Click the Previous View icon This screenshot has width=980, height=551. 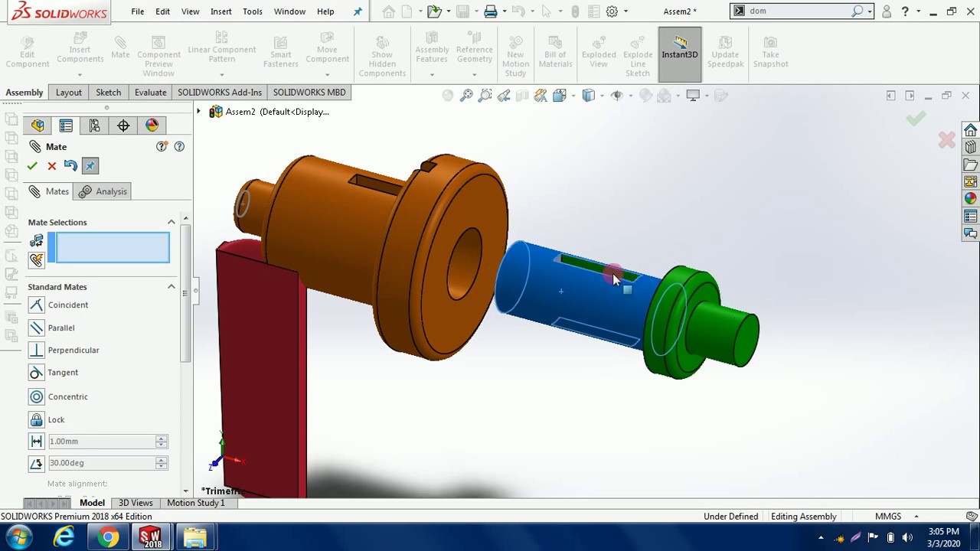pos(504,96)
